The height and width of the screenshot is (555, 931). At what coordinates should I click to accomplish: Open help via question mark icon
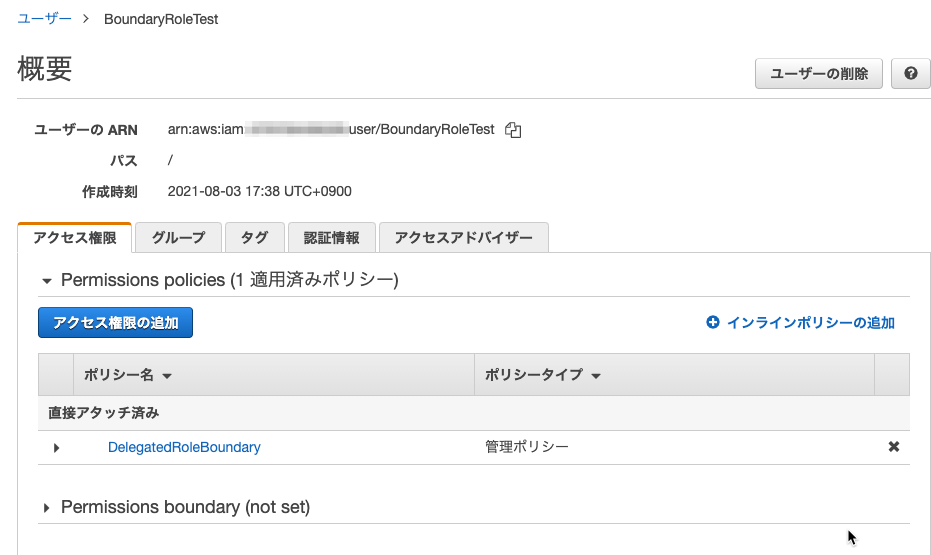click(x=910, y=74)
